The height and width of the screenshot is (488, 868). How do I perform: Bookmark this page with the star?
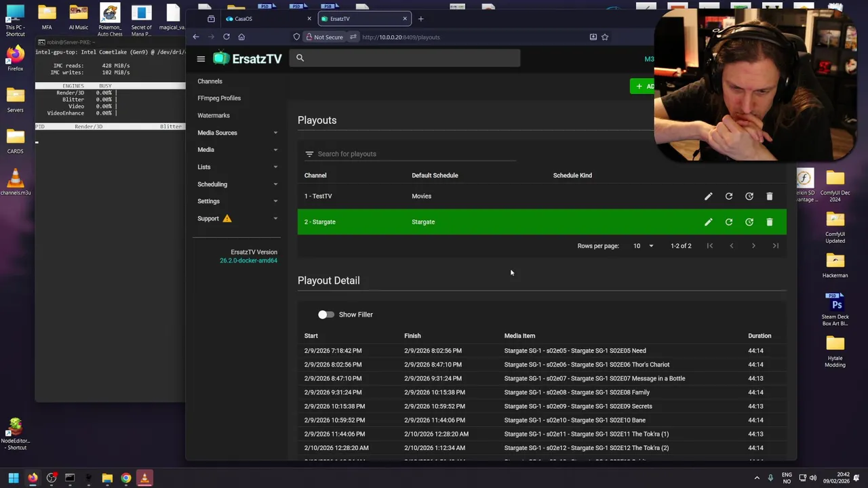[x=605, y=37]
